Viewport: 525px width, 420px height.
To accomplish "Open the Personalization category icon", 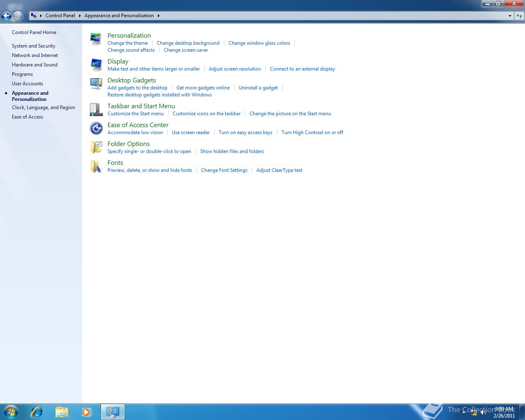I will click(x=96, y=39).
